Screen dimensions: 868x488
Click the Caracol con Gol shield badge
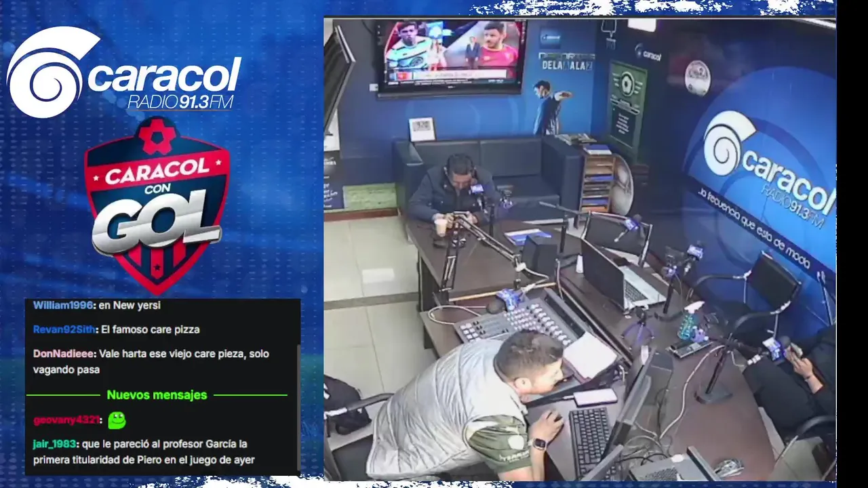click(x=157, y=204)
